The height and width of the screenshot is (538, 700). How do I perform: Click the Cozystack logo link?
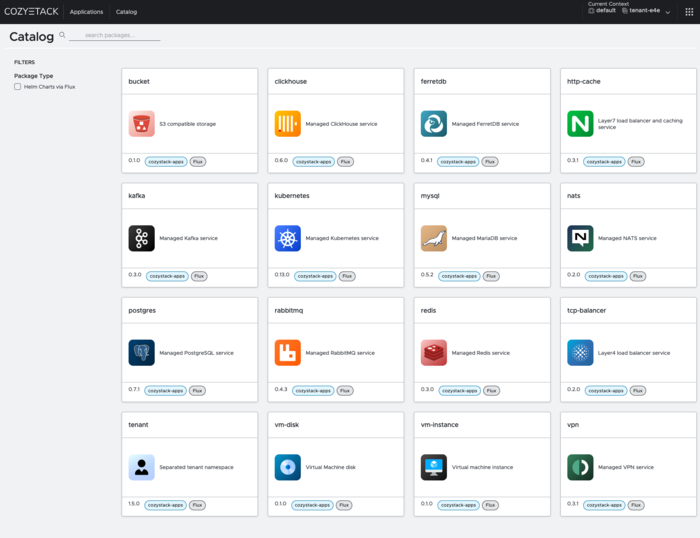(31, 12)
